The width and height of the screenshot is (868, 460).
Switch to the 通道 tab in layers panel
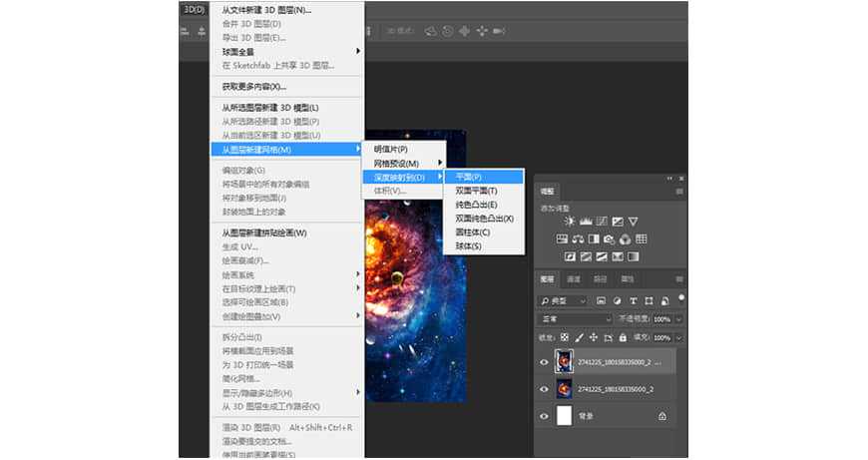(574, 278)
